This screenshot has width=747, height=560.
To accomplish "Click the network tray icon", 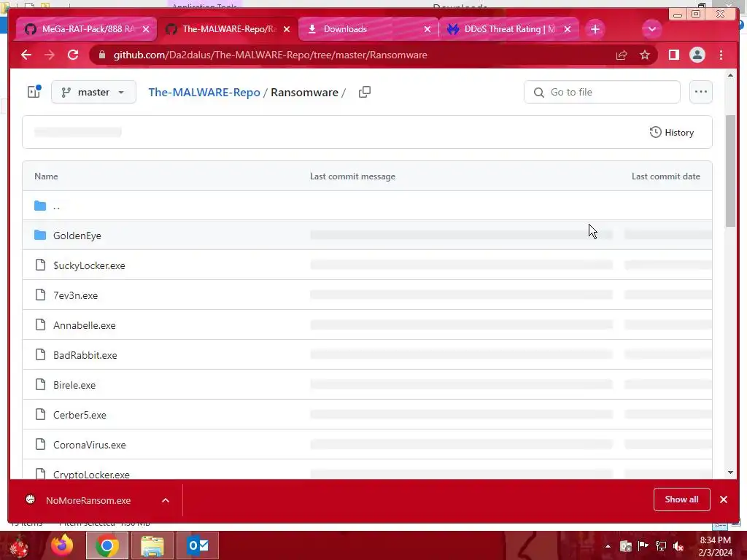I will [661, 546].
